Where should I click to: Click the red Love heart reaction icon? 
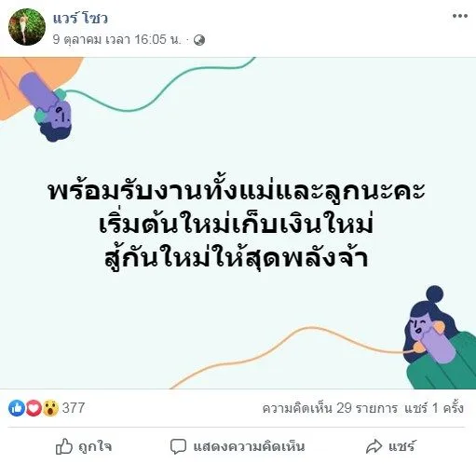34,408
